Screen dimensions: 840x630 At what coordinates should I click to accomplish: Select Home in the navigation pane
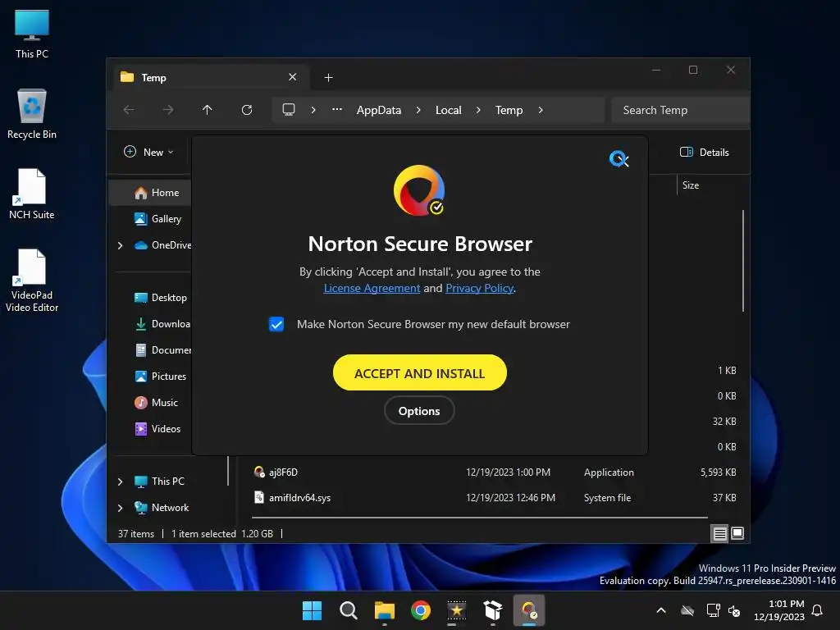point(151,192)
